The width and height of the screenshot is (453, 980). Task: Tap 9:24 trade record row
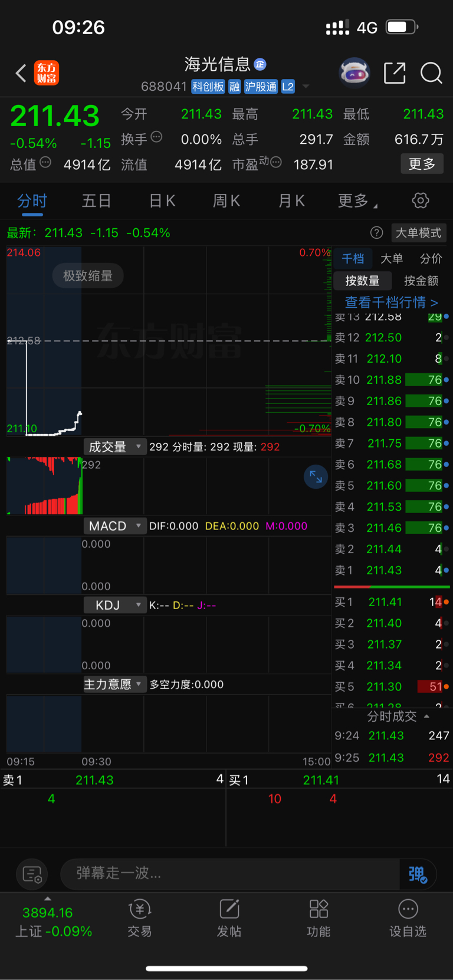392,735
